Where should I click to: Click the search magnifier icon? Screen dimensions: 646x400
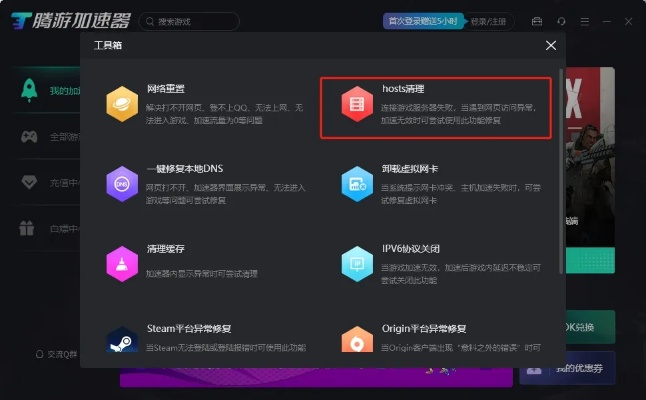[150, 21]
